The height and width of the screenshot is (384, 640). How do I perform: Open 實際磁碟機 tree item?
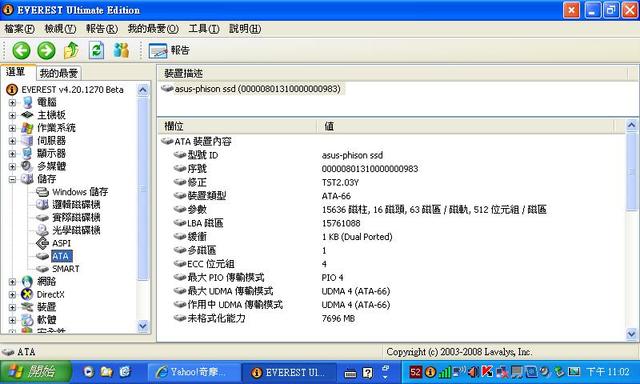pos(68,218)
